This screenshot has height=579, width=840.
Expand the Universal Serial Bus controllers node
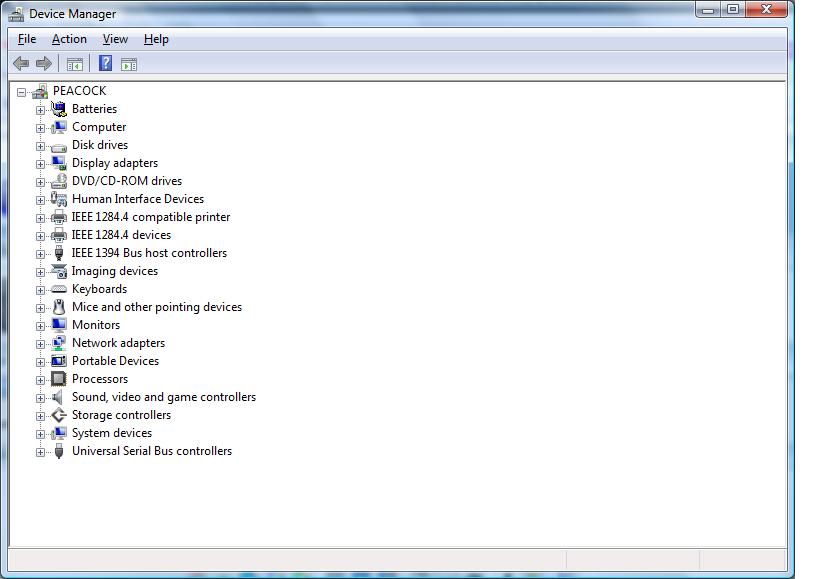point(41,451)
